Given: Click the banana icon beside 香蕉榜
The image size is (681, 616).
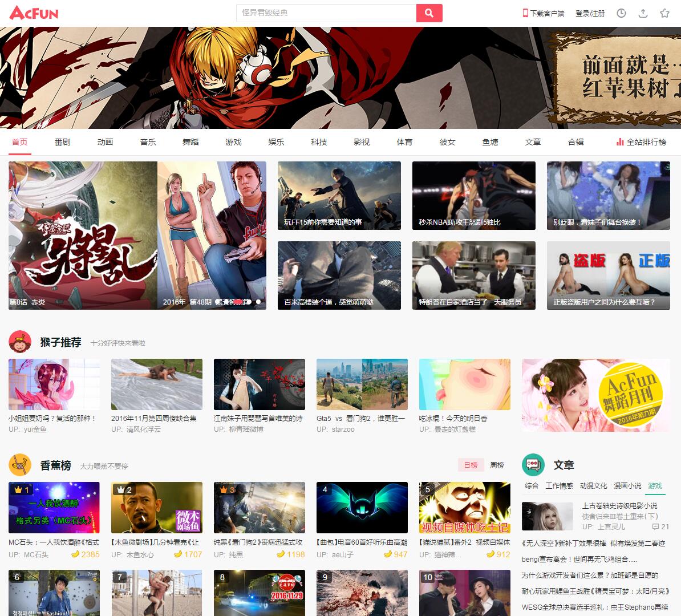Looking at the screenshot, I should tap(19, 465).
